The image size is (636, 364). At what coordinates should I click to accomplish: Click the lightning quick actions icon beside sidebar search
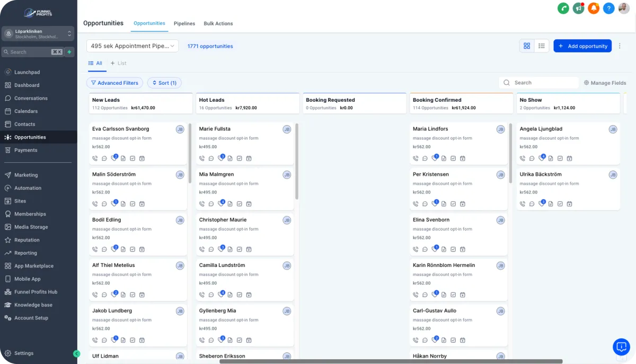click(69, 52)
